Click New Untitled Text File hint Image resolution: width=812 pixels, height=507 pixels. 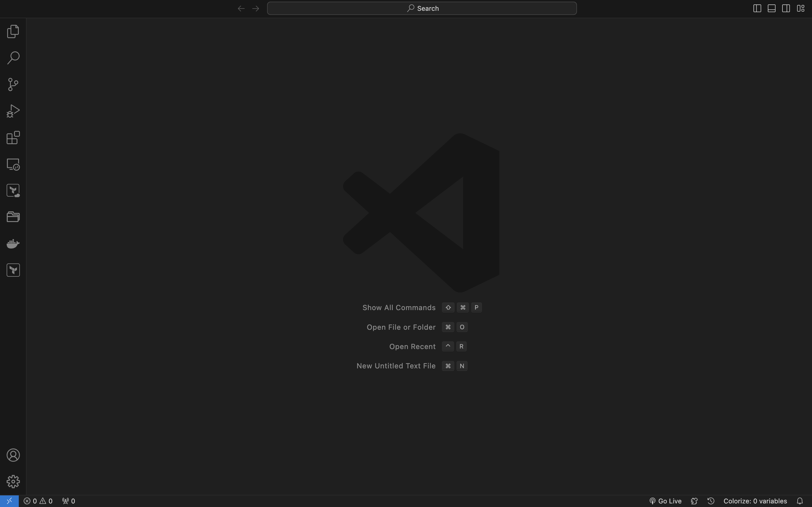point(412,366)
